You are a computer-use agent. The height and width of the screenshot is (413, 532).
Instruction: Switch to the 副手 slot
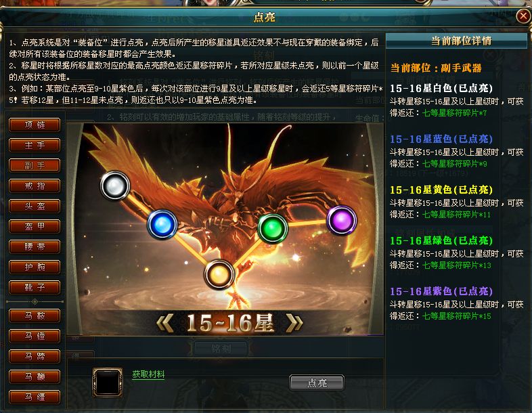35,166
